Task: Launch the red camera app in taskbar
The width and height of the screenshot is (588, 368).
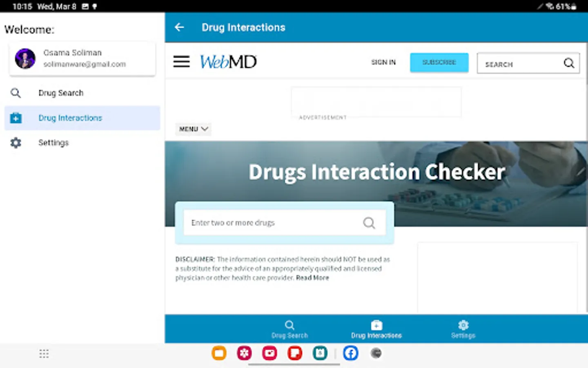Action: tap(269, 353)
